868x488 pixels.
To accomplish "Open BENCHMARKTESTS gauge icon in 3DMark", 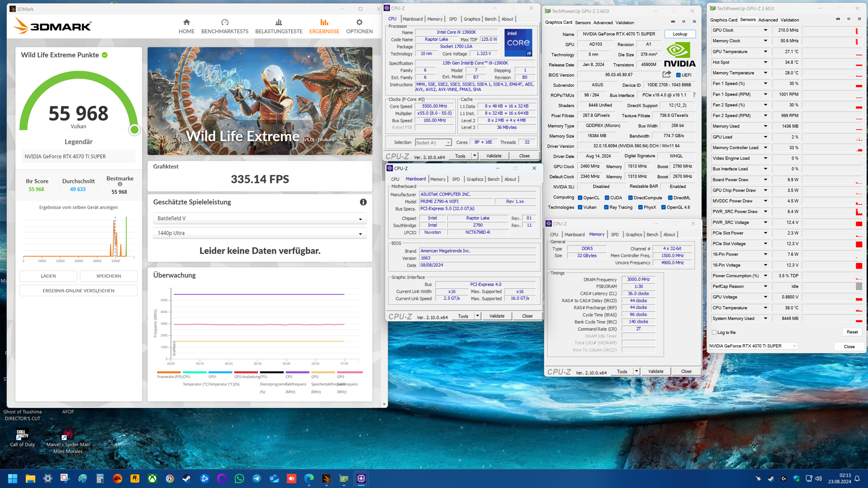I will tap(225, 22).
